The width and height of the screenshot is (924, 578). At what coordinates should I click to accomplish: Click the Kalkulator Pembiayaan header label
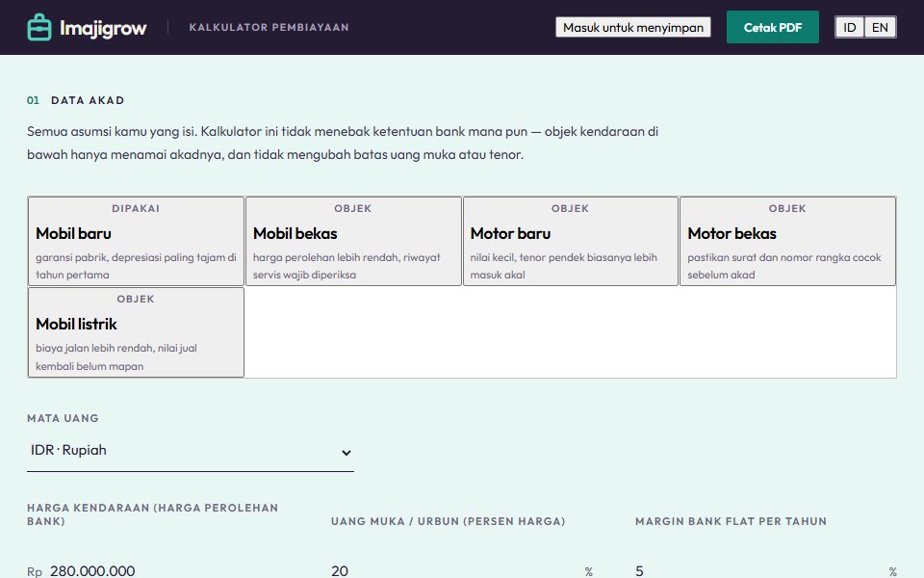(x=269, y=27)
